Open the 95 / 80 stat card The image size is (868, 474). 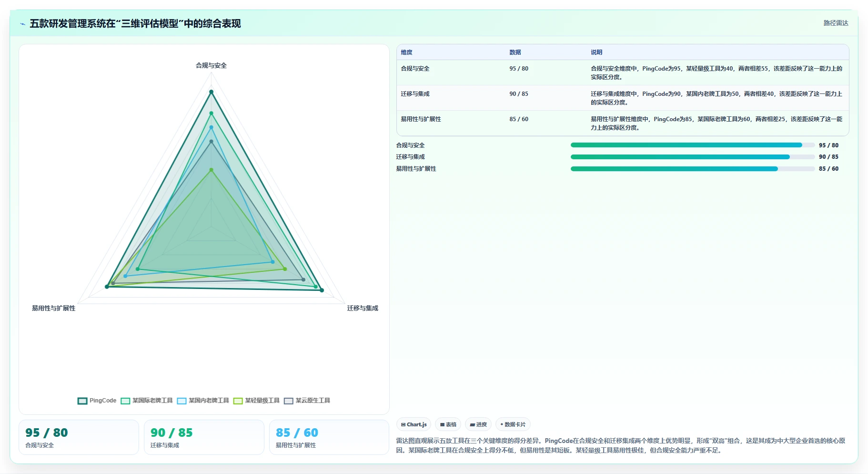coord(79,437)
